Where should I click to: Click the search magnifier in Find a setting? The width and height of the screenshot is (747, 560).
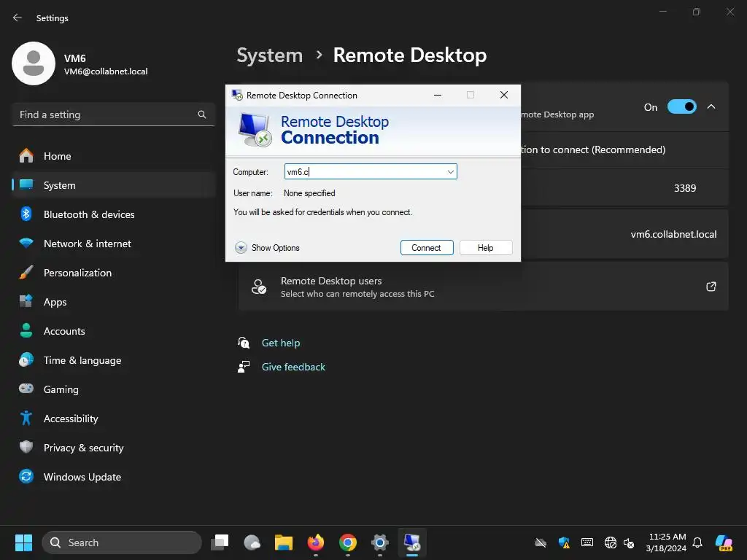pos(202,114)
